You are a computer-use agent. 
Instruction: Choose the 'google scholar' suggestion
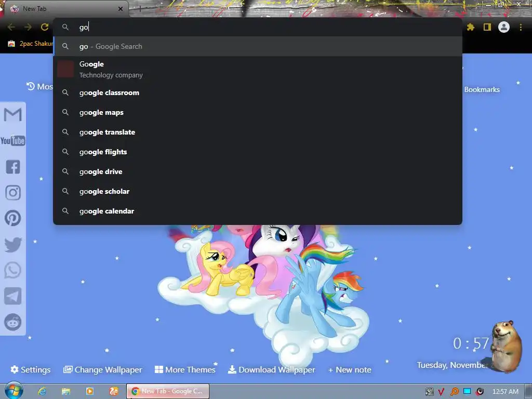[x=258, y=191]
